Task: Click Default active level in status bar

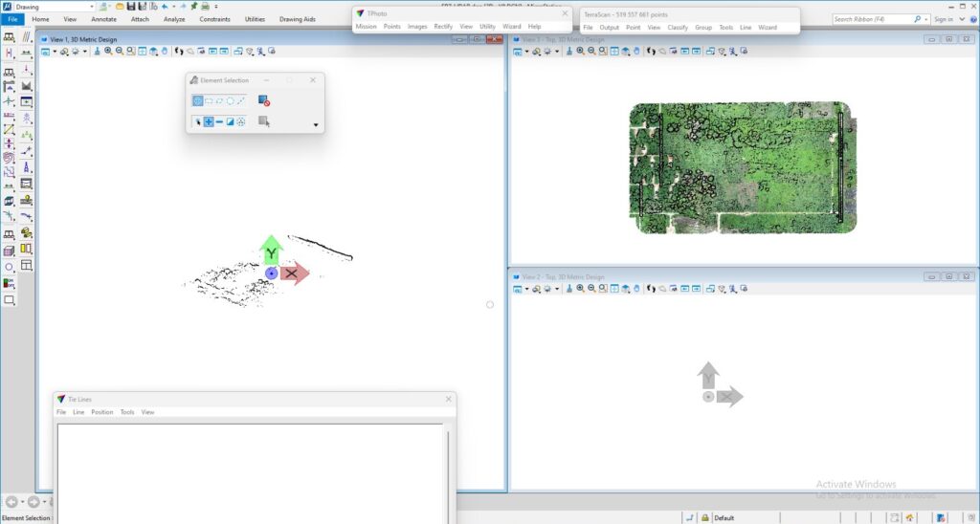Action: [x=724, y=517]
